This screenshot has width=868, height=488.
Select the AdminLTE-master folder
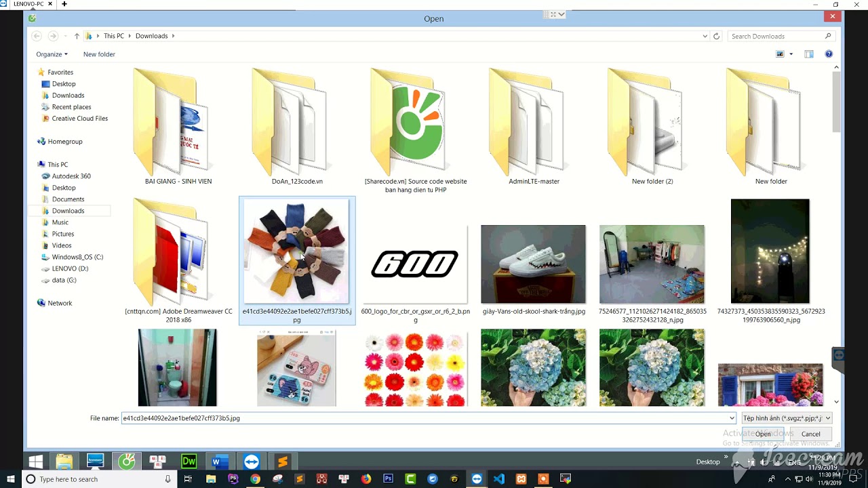(x=534, y=127)
